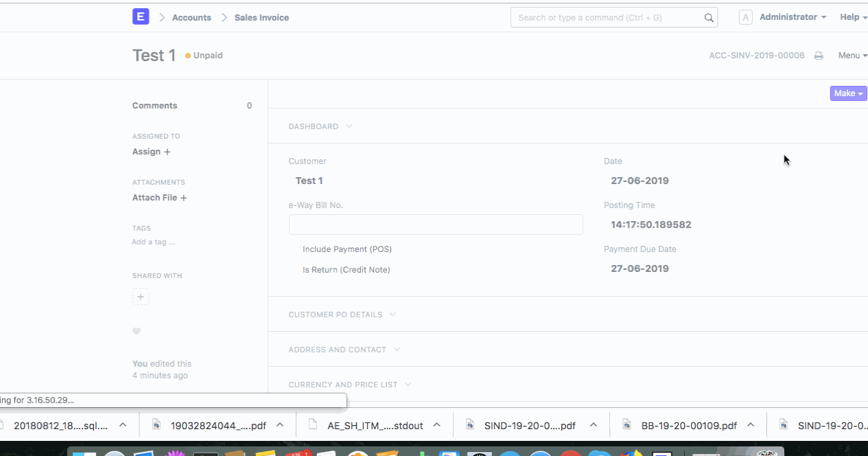Open the Menu dropdown
868x456 pixels.
click(x=852, y=55)
